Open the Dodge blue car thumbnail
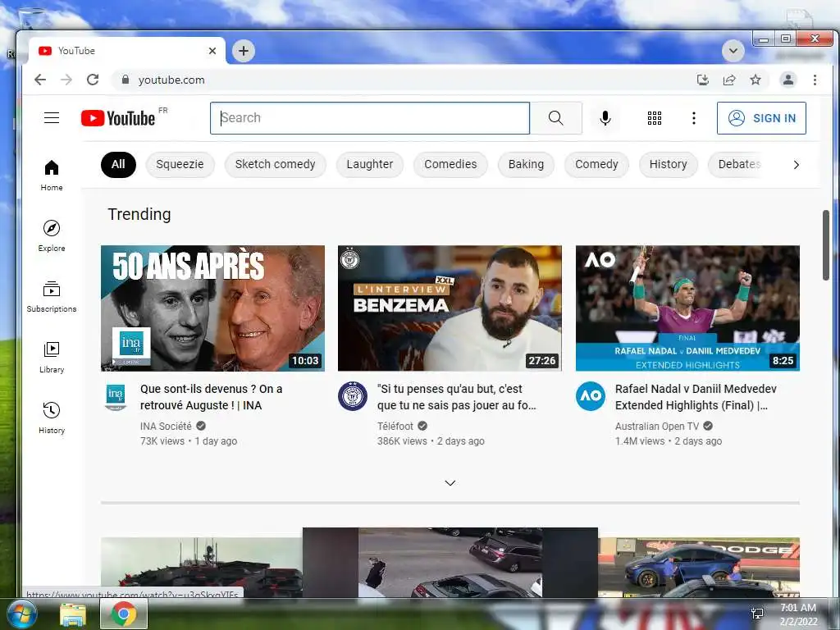Screen dimensions: 840x630 pos(699,568)
